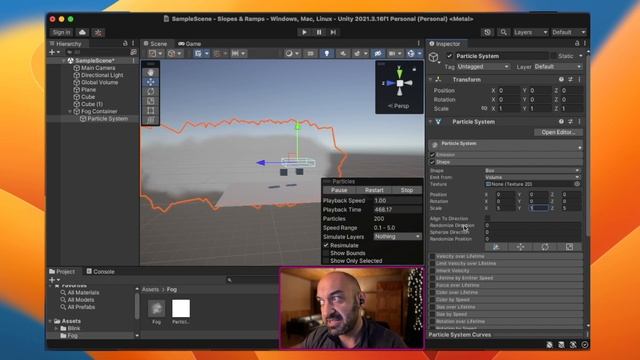Open Particle System component more options
This screenshot has width=640, height=360.
coord(579,122)
